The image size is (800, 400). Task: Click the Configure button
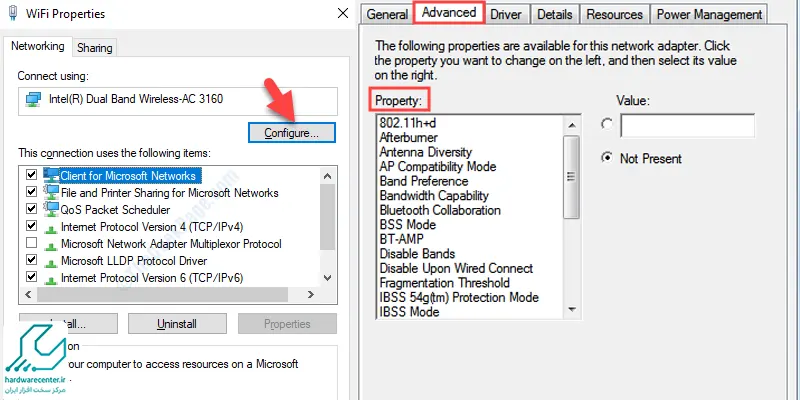pos(292,133)
